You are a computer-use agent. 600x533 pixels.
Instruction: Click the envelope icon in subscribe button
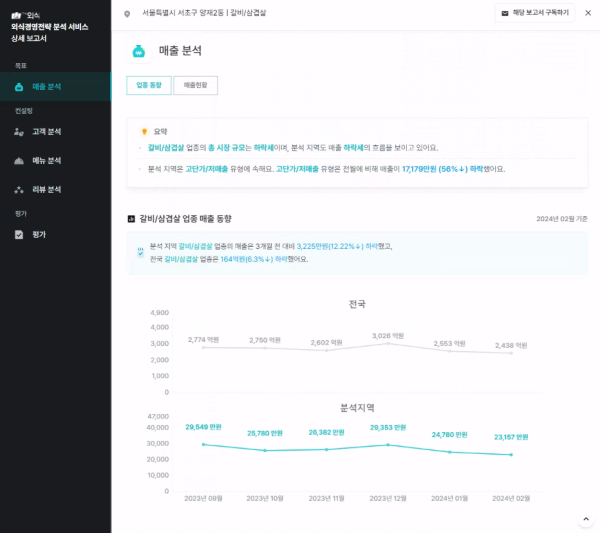(x=505, y=13)
